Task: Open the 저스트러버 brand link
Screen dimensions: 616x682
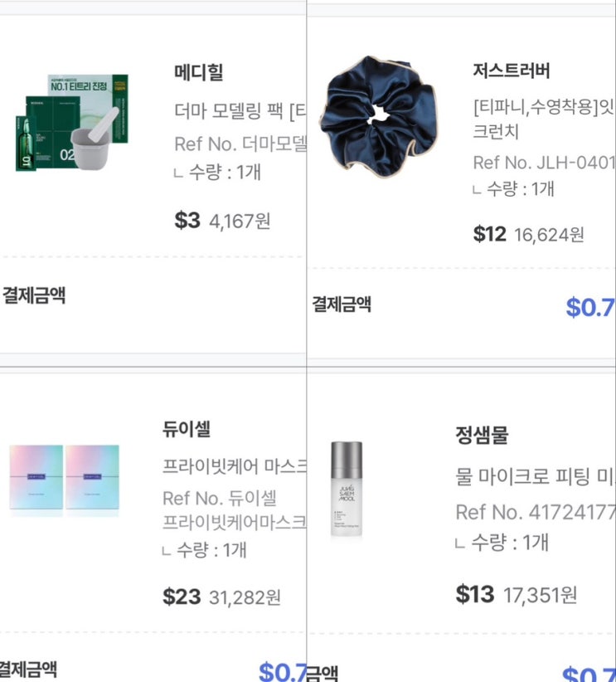Action: [511, 70]
